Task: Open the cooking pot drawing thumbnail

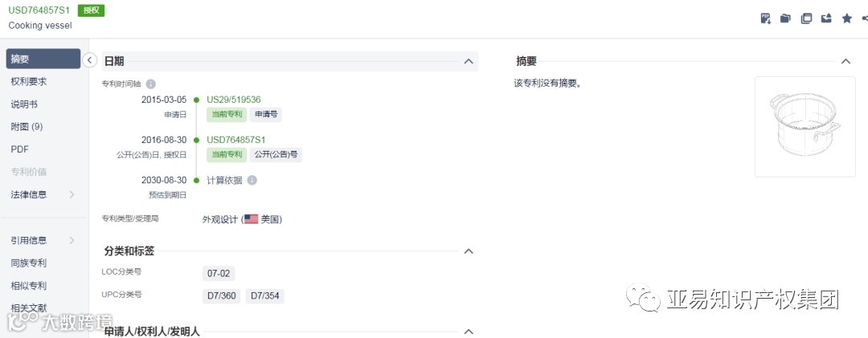Action: tap(805, 127)
